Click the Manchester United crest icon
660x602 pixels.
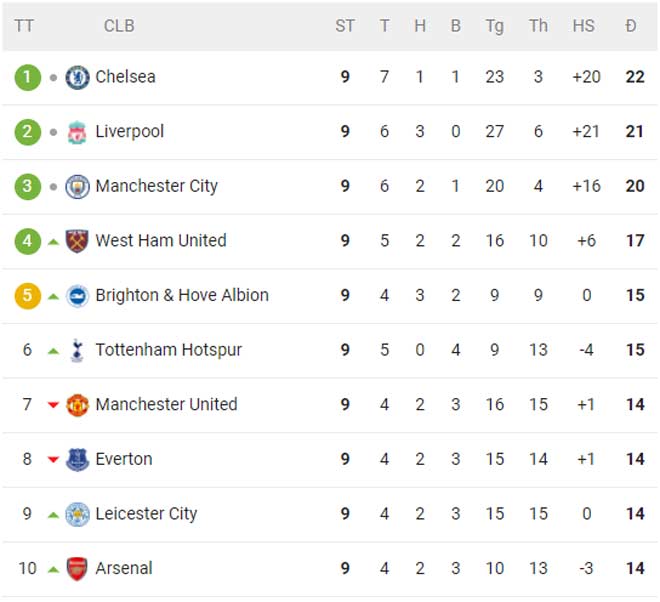click(77, 405)
